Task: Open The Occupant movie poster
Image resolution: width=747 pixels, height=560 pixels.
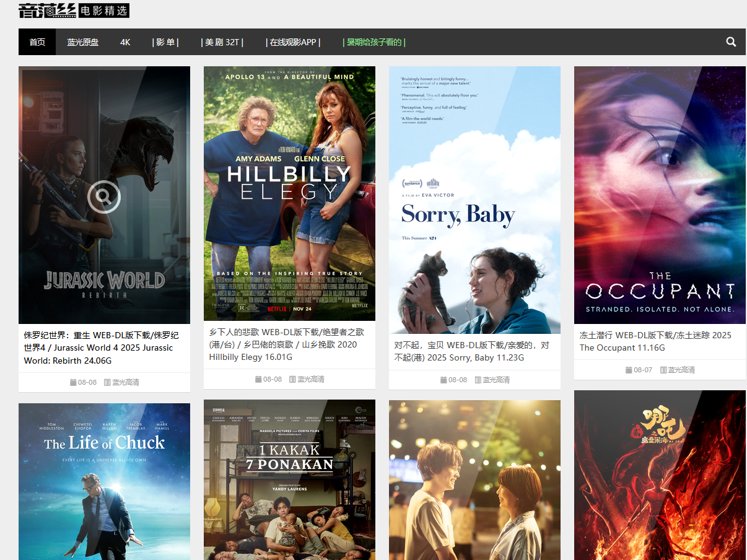Action: 660,195
